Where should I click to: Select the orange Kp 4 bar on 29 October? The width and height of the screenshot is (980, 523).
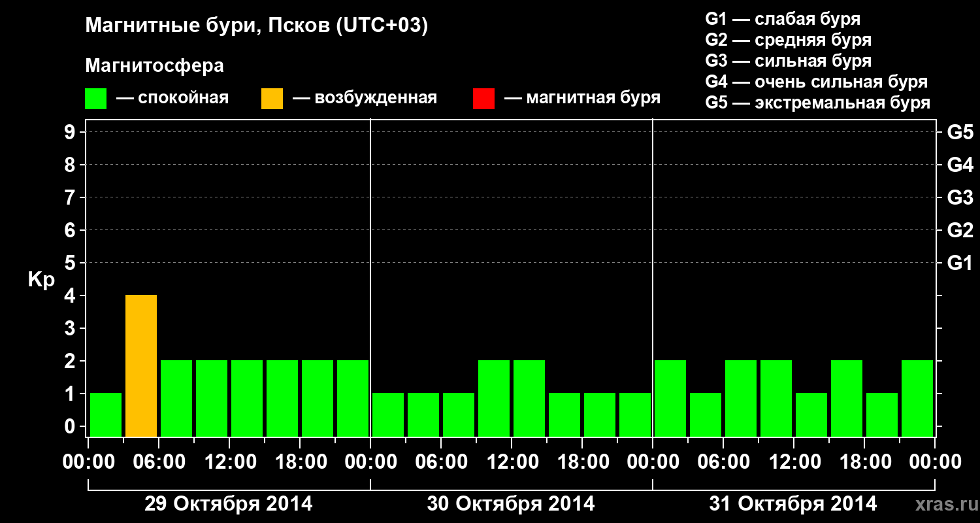click(x=141, y=366)
